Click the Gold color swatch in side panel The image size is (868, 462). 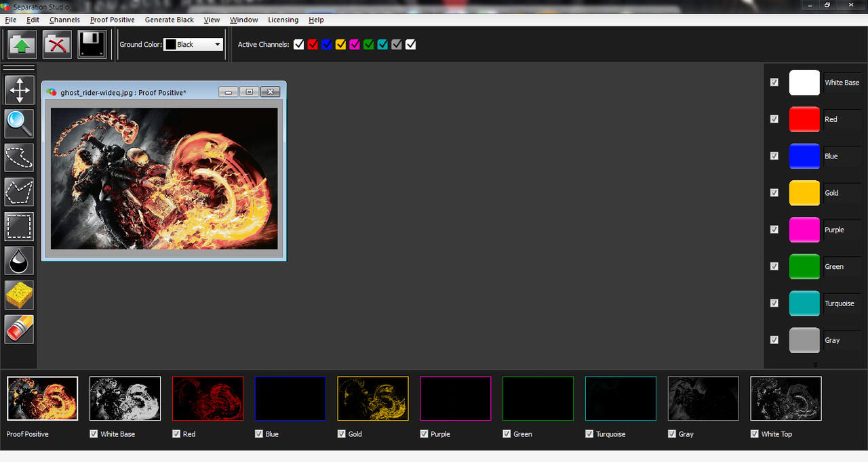click(804, 193)
